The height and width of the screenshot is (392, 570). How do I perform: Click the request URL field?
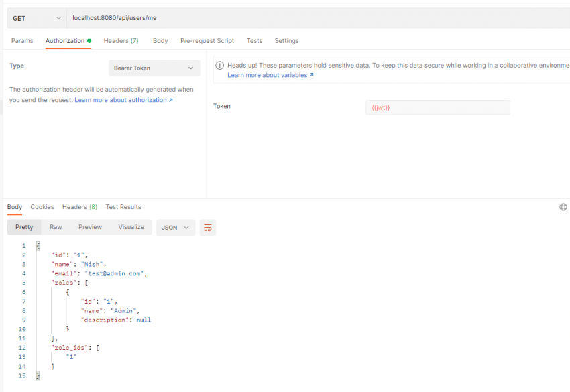coord(201,18)
